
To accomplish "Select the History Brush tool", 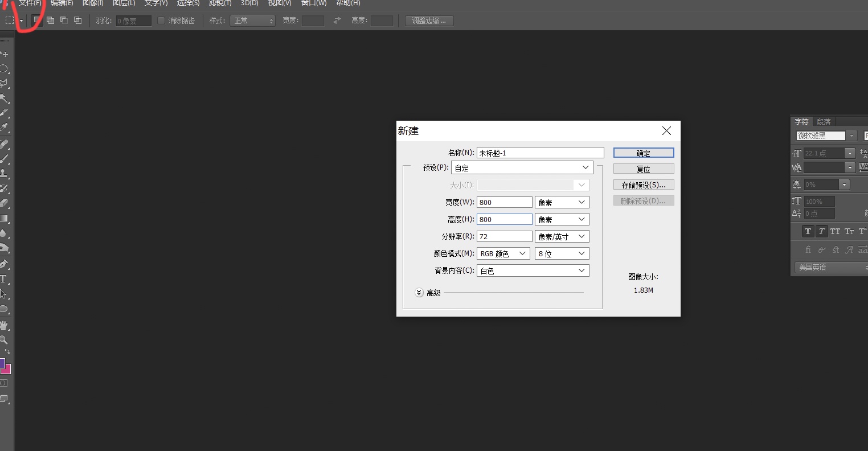I will (x=4, y=188).
